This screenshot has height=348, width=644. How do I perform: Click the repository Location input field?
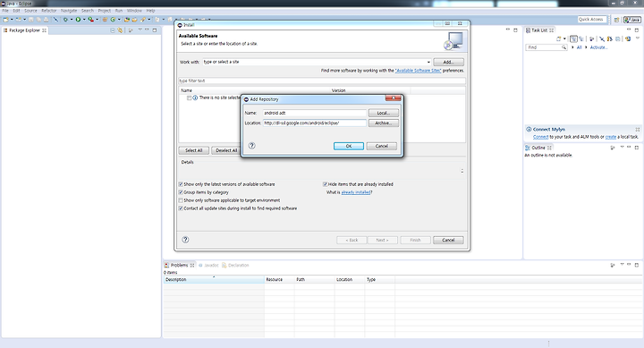[314, 123]
